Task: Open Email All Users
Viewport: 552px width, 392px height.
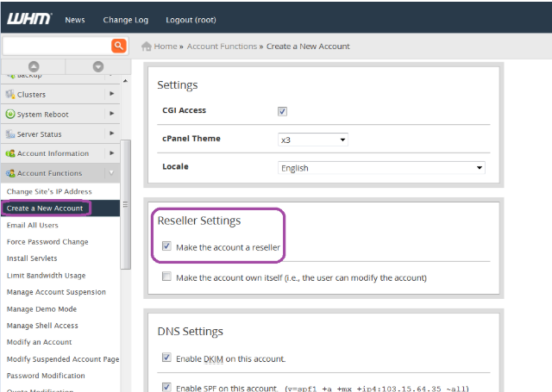Action: coord(33,225)
